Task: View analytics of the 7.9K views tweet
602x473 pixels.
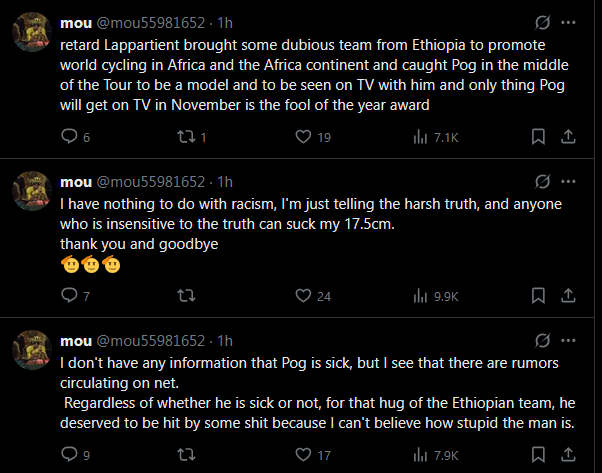Action: click(x=419, y=455)
